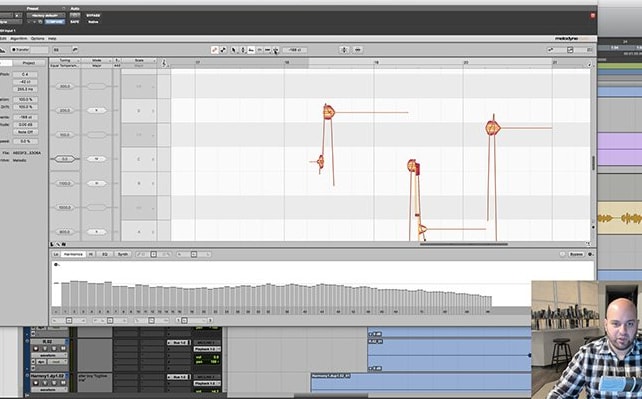
Task: Switch to the Hi tab in Sound Editor
Action: [x=91, y=254]
